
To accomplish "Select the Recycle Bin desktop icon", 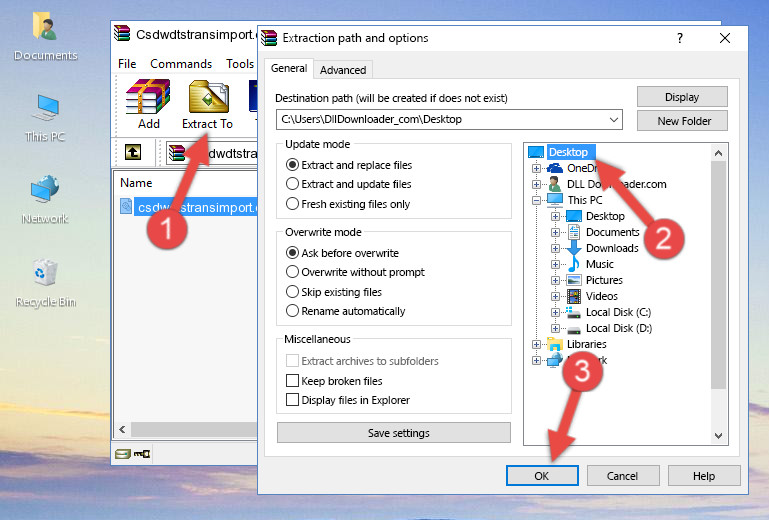I will 45,283.
